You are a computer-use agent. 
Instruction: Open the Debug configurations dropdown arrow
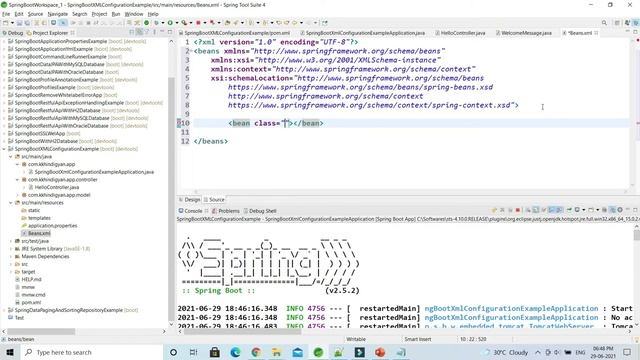[162, 23]
